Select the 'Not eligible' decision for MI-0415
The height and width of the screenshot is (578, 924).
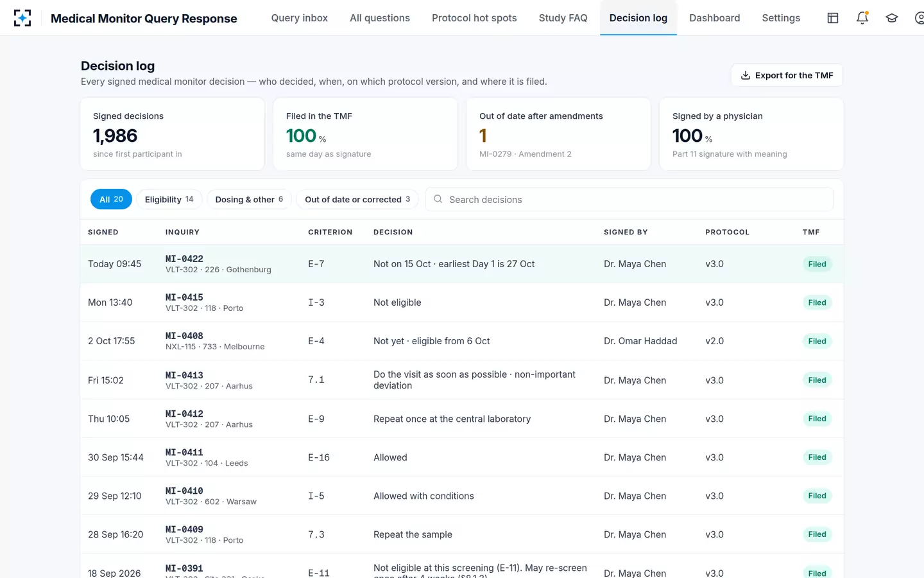[x=397, y=302]
